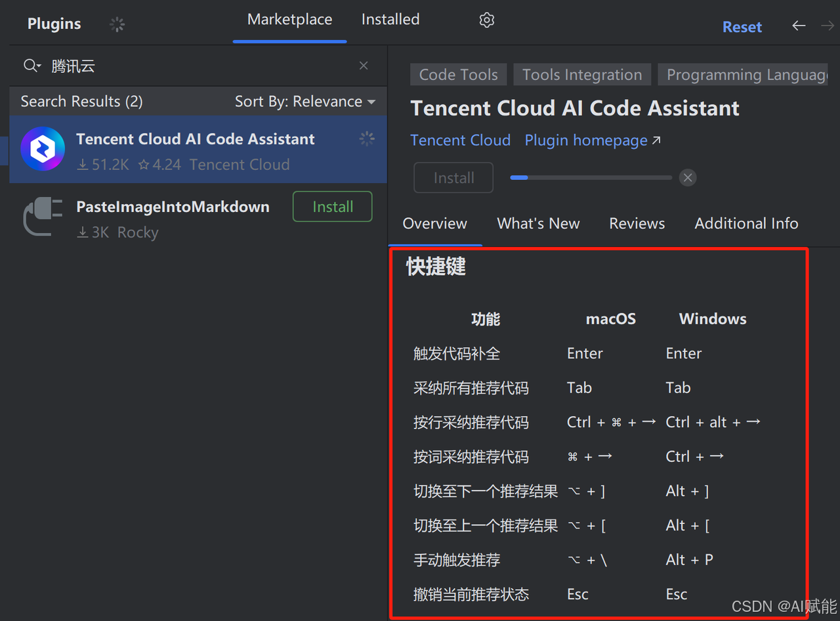Viewport: 840px width, 621px height.
Task: Open the Reviews tab
Action: 637,224
